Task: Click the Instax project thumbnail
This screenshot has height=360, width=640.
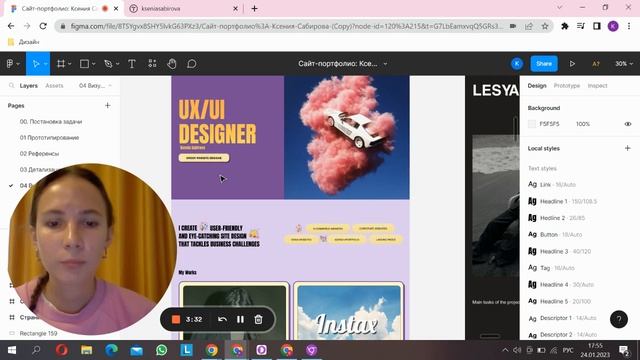Action: pyautogui.click(x=349, y=311)
